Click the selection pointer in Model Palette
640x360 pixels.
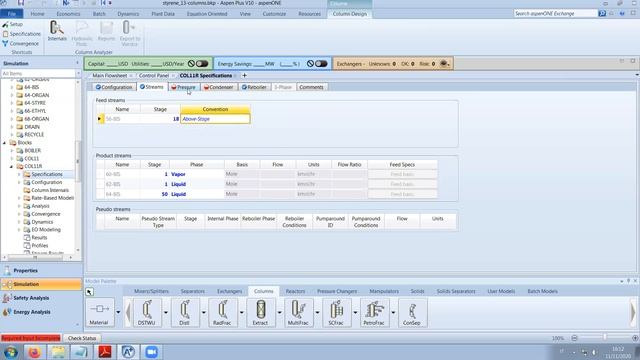[89, 292]
